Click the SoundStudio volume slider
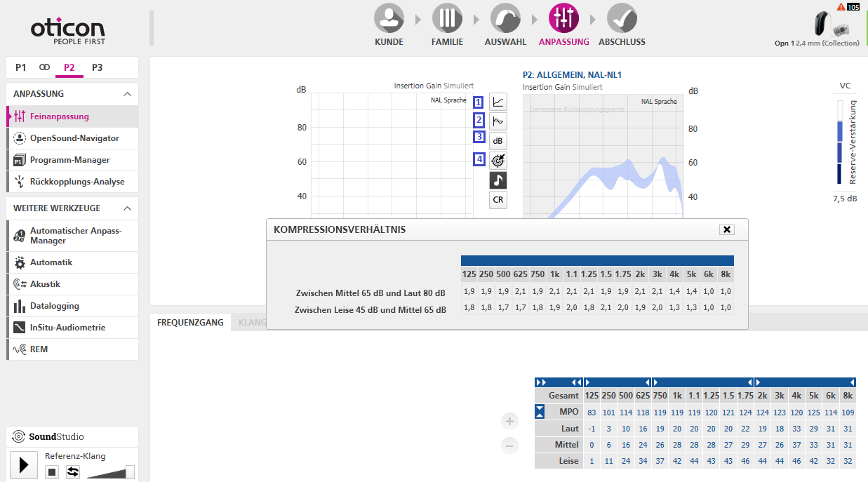Screen dimensions: 868x482 point(129,471)
